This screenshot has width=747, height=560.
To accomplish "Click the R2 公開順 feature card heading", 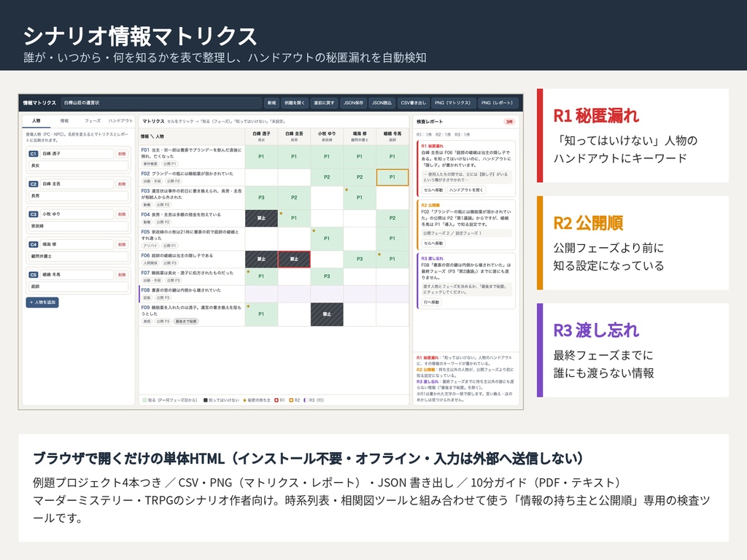I will point(588,223).
